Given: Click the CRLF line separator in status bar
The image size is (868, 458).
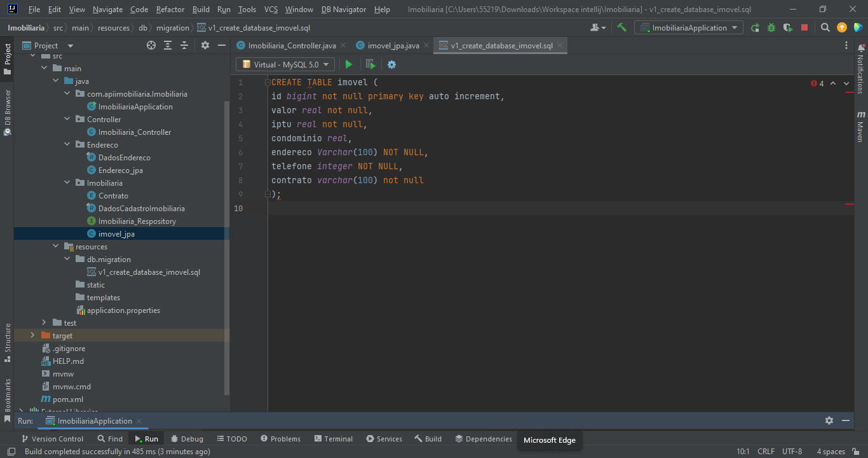Looking at the screenshot, I should click(x=766, y=452).
